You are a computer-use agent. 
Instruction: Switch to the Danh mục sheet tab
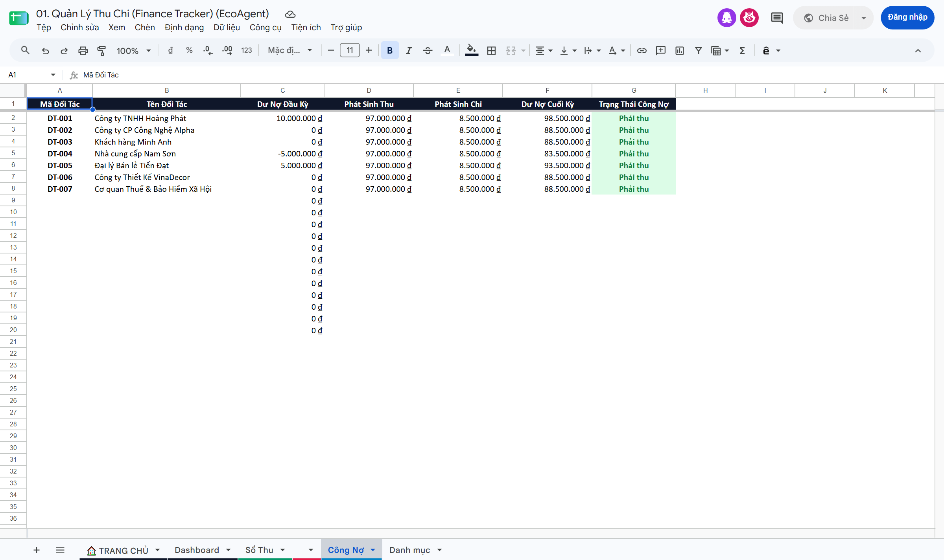point(409,550)
